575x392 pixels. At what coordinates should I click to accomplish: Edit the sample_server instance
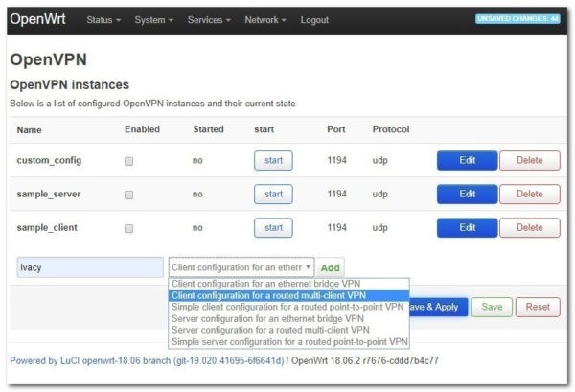468,194
